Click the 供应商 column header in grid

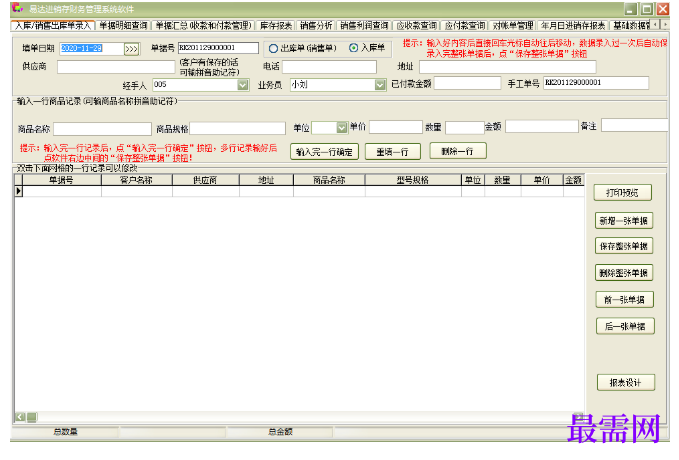(x=206, y=180)
